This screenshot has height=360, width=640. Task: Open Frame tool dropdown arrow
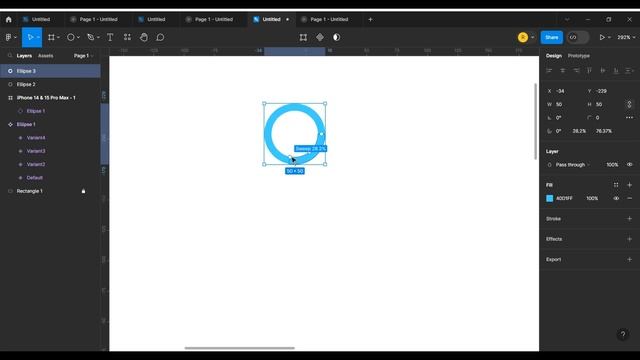pyautogui.click(x=58, y=37)
